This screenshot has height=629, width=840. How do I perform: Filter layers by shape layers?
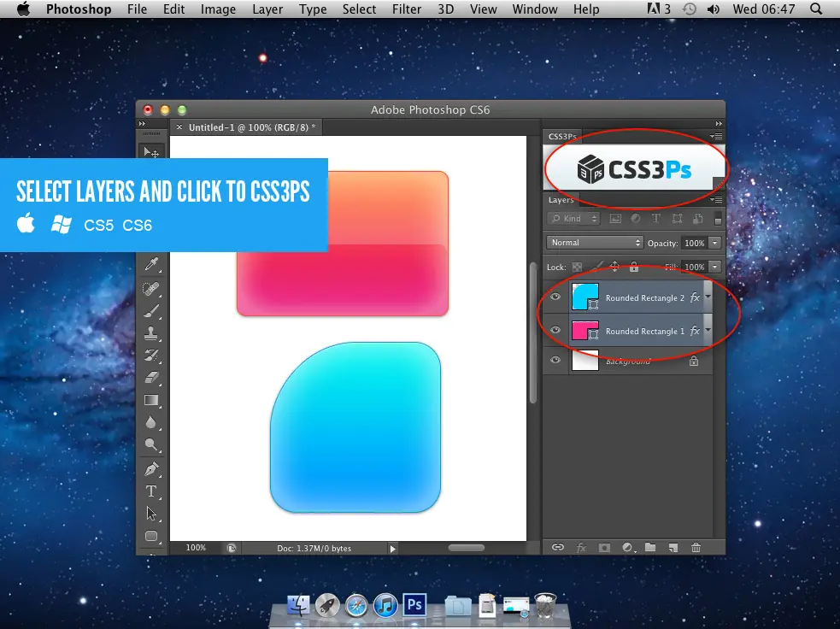[x=677, y=219]
